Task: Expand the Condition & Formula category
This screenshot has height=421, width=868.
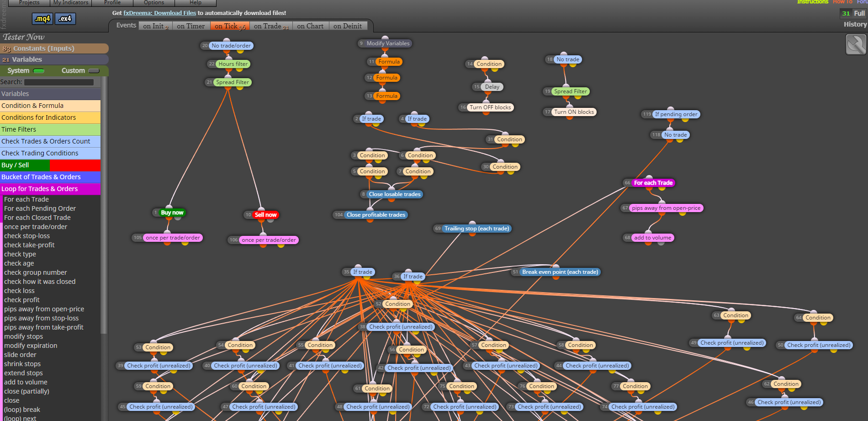Action: point(50,106)
